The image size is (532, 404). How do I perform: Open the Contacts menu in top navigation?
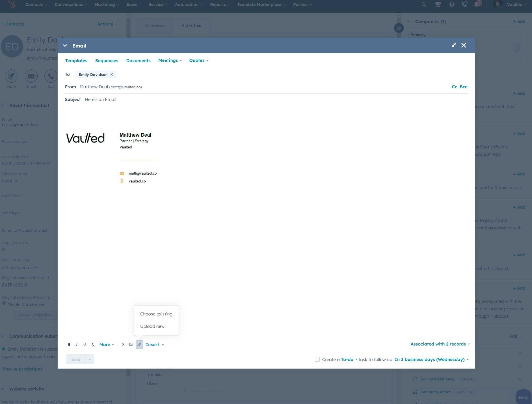pyautogui.click(x=36, y=4)
